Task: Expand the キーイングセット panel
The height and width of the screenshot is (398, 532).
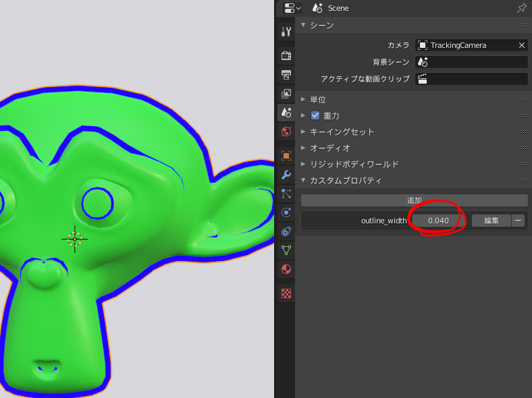Action: (303, 132)
